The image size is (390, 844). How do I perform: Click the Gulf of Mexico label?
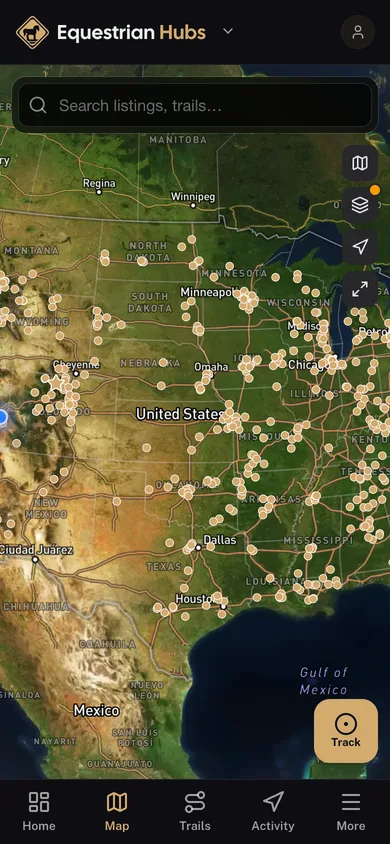tap(323, 681)
